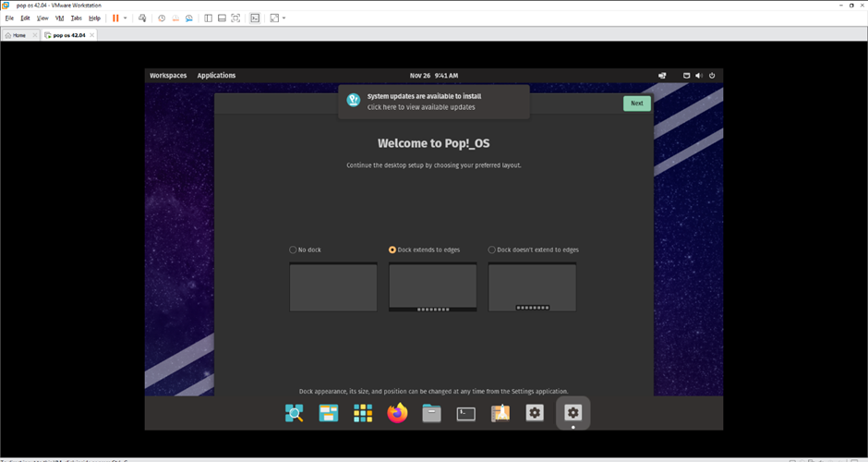868x462 pixels.
Task: Click the 'No dock' layout preview thumbnail
Action: pos(333,287)
